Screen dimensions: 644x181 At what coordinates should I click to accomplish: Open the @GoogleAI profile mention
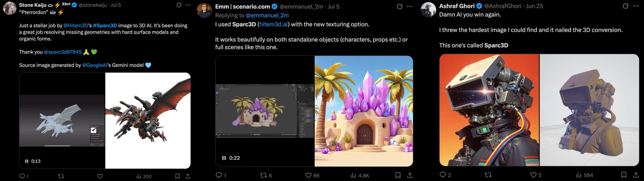click(x=94, y=65)
